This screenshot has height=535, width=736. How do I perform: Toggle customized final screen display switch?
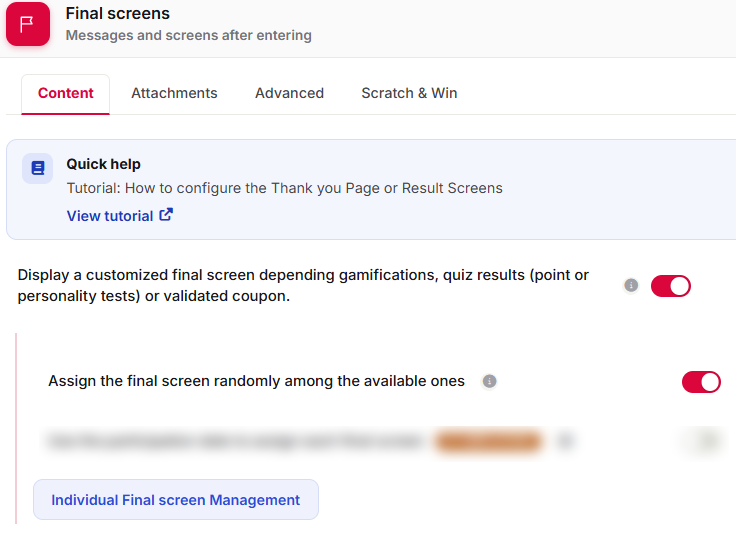pyautogui.click(x=670, y=286)
